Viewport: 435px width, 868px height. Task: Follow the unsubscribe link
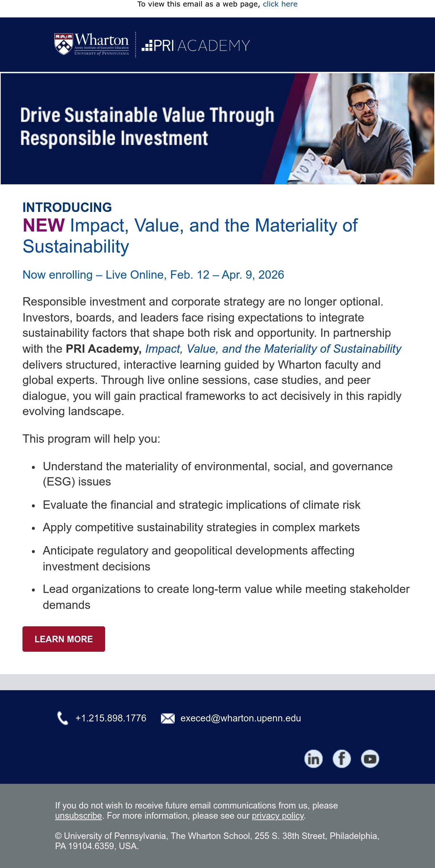(x=78, y=816)
